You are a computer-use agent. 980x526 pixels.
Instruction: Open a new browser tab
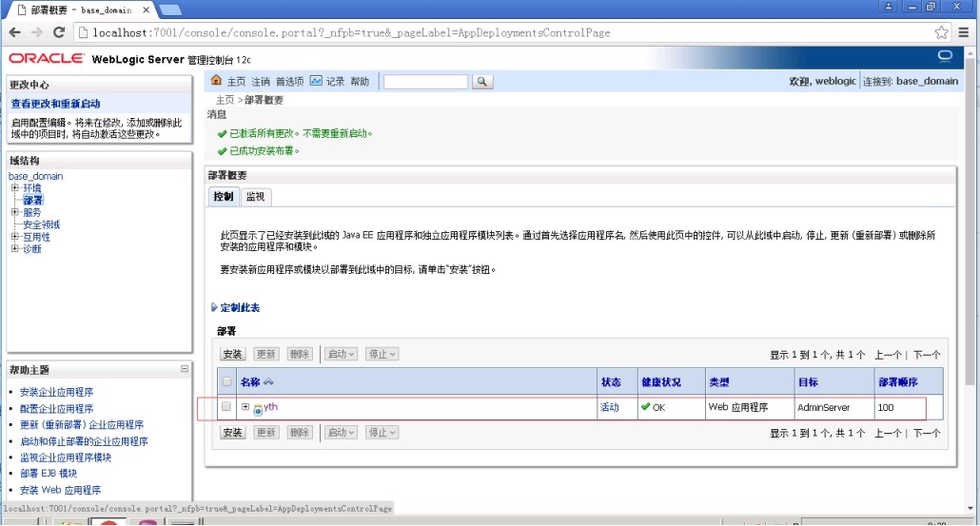click(x=170, y=10)
